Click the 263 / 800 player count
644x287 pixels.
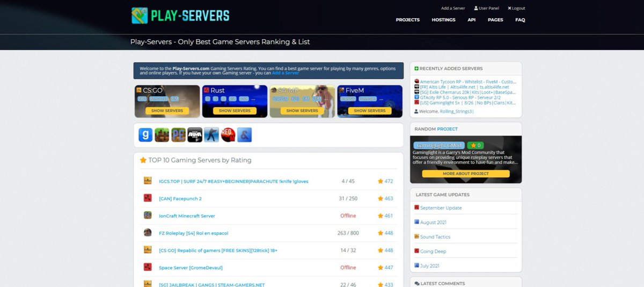[348, 233]
